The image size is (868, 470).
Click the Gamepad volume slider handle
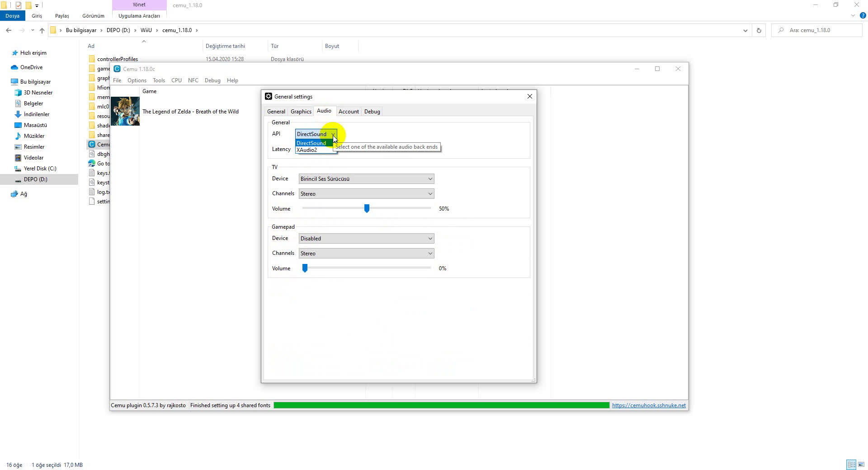point(305,268)
